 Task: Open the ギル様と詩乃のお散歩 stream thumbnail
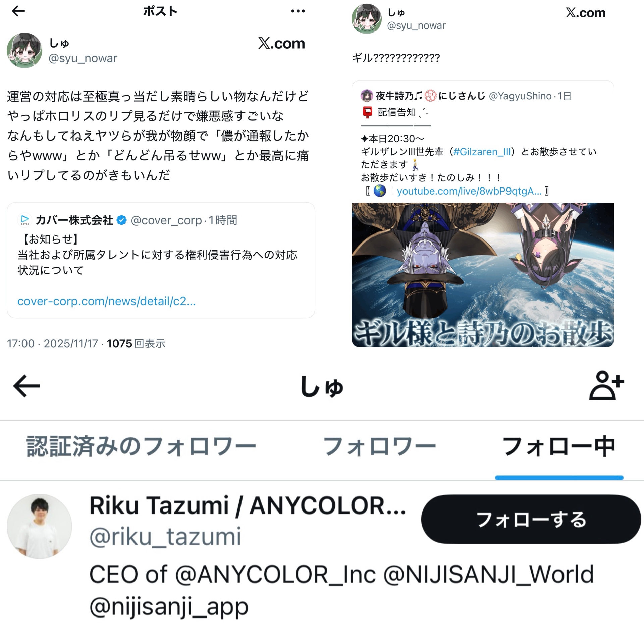click(x=483, y=275)
